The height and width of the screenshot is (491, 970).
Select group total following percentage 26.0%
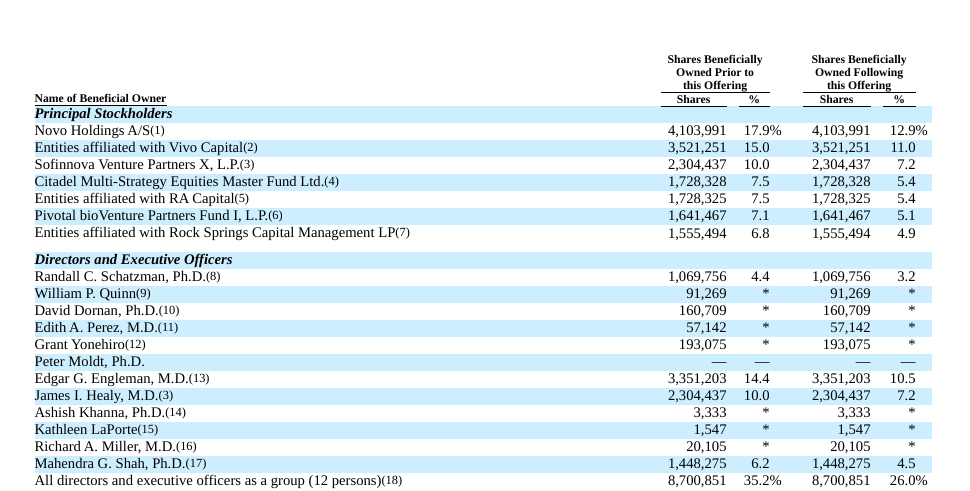click(x=908, y=480)
